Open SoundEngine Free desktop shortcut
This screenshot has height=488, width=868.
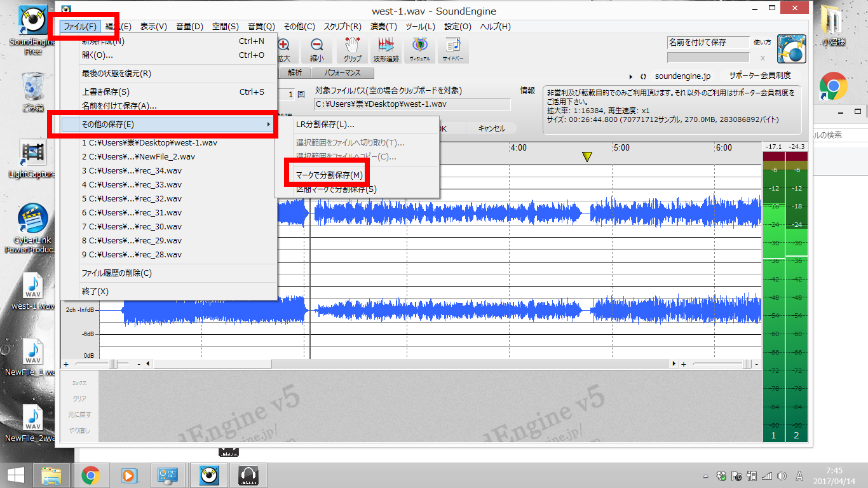pos(33,30)
